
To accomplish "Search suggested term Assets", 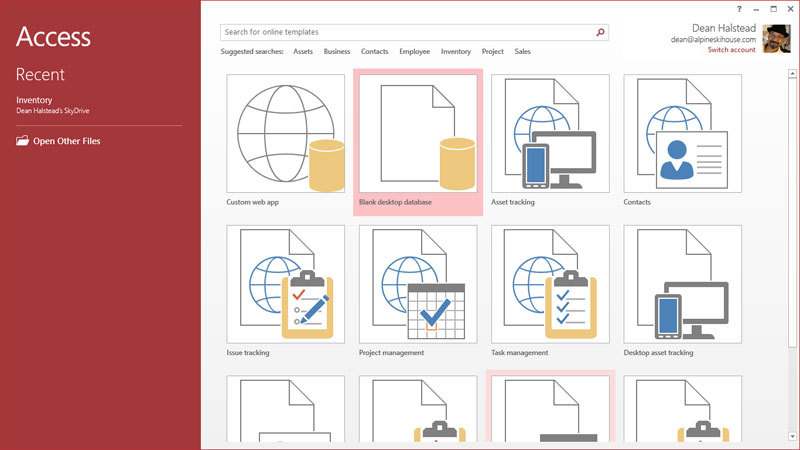I will click(x=303, y=51).
